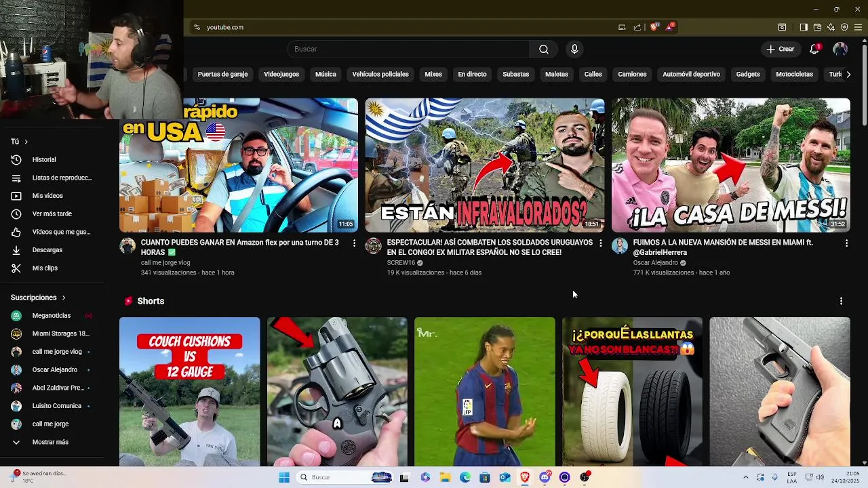The height and width of the screenshot is (488, 868).
Task: Select the En directo chip
Action: point(472,74)
